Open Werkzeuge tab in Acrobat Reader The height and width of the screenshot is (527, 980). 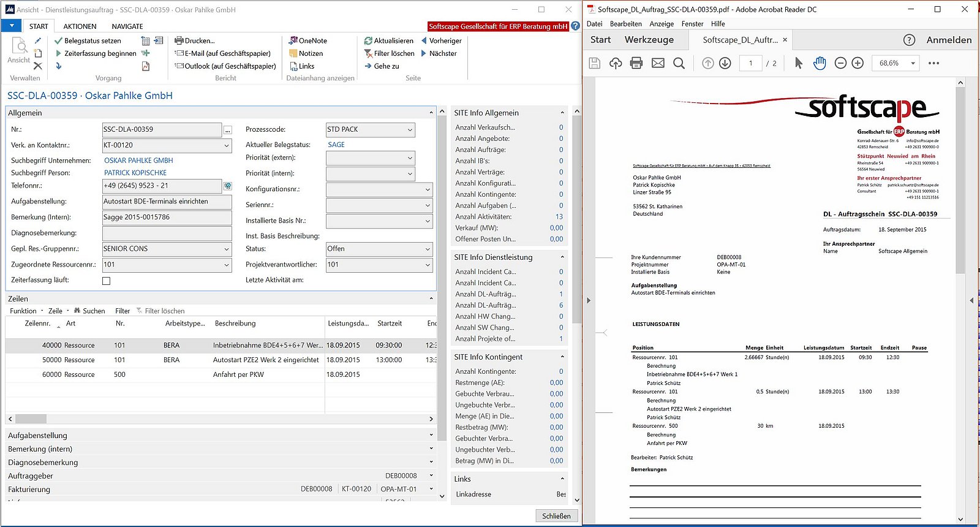[649, 40]
